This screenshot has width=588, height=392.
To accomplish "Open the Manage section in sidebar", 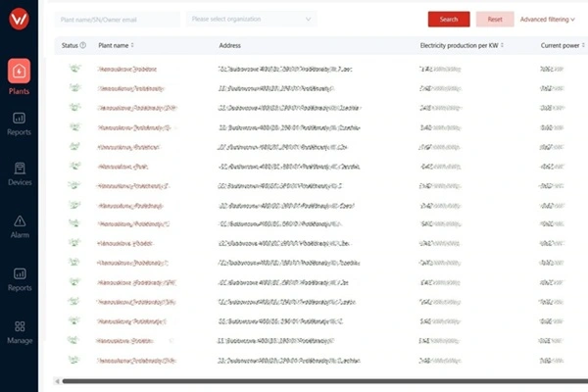I will click(x=20, y=332).
